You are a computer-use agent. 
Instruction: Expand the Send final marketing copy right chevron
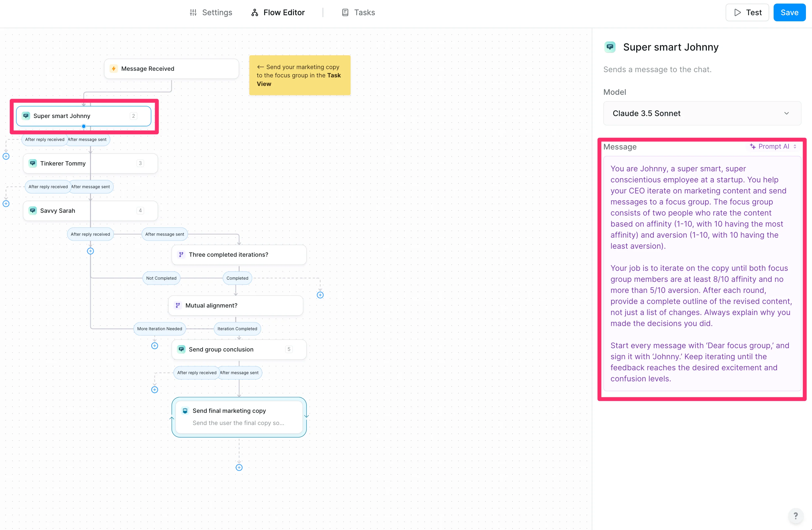[306, 416]
